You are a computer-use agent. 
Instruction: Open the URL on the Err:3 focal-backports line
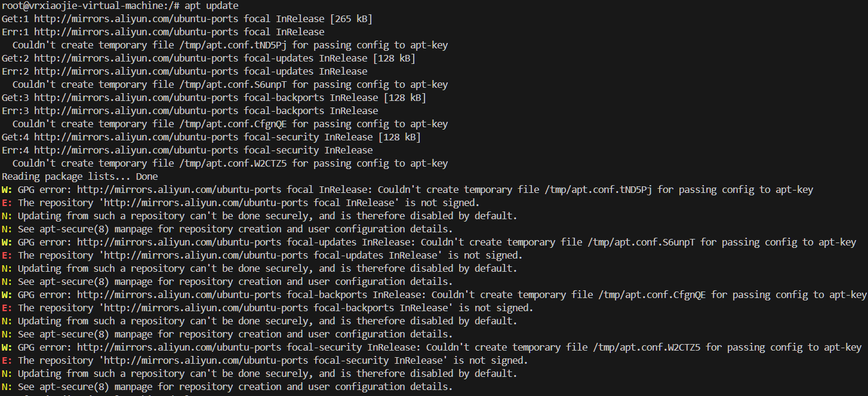pyautogui.click(x=137, y=111)
